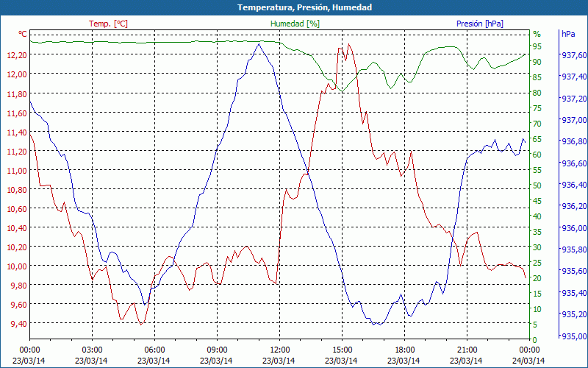Click the green '95' humidity axis value
Screen dimensions: 588x368
(537, 46)
